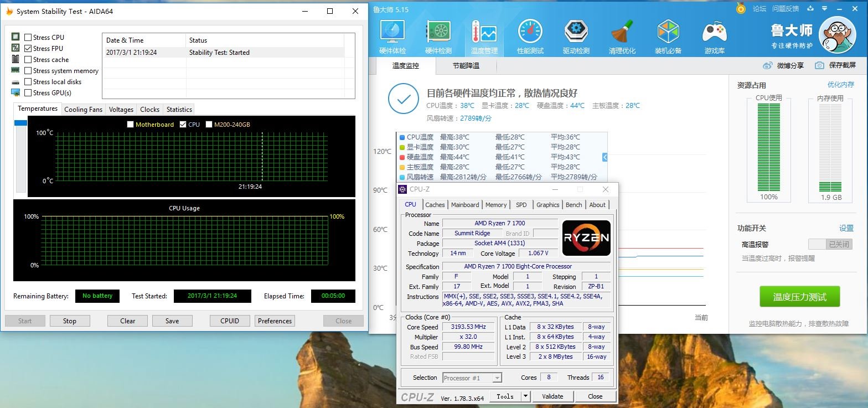
Task: Click Stop button in AIDA64
Action: pos(70,321)
